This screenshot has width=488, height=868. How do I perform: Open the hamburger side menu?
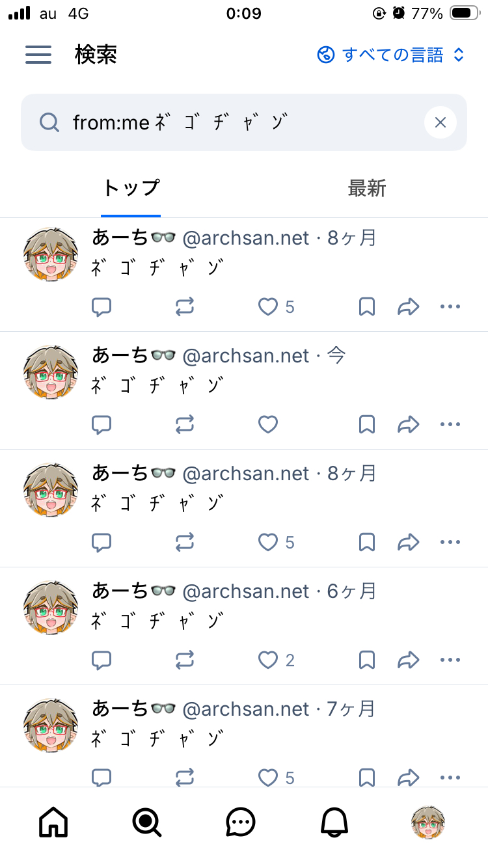[38, 55]
